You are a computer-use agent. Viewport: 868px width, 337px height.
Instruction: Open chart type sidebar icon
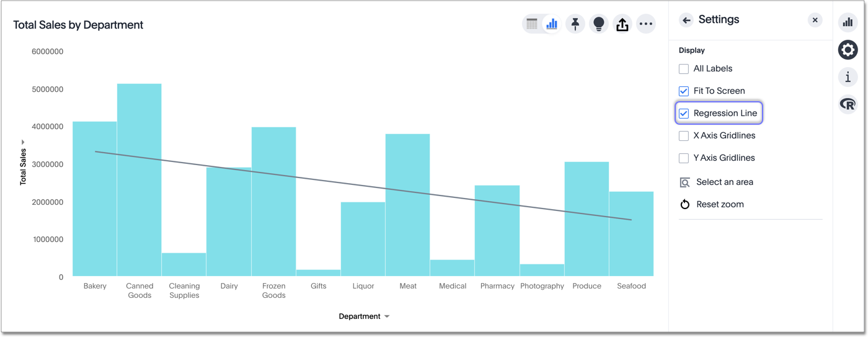[x=848, y=23]
